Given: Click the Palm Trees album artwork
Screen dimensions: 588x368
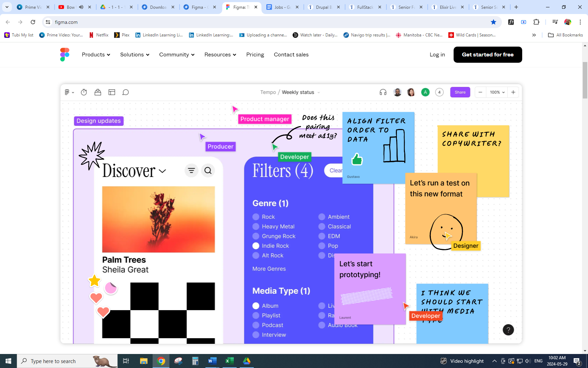Looking at the screenshot, I should pyautogui.click(x=159, y=219).
